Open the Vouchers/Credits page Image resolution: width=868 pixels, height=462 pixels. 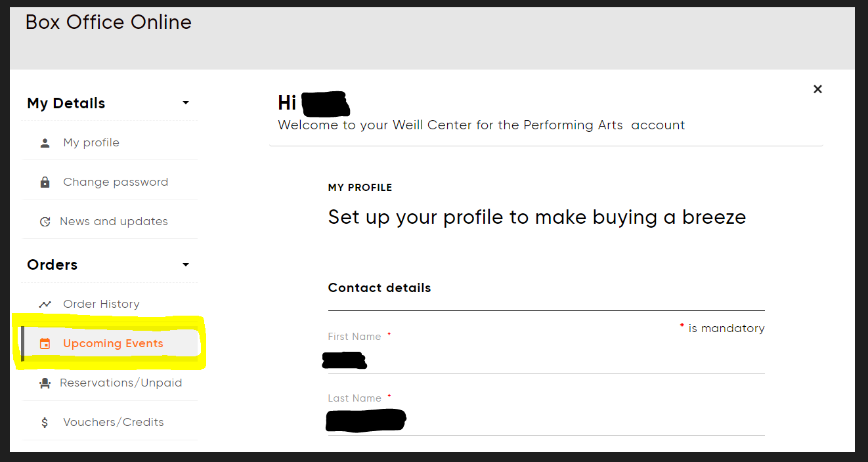click(110, 423)
